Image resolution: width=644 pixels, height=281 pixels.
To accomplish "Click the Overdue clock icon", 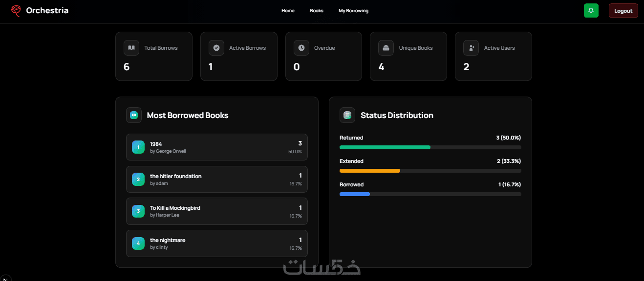I will point(301,48).
